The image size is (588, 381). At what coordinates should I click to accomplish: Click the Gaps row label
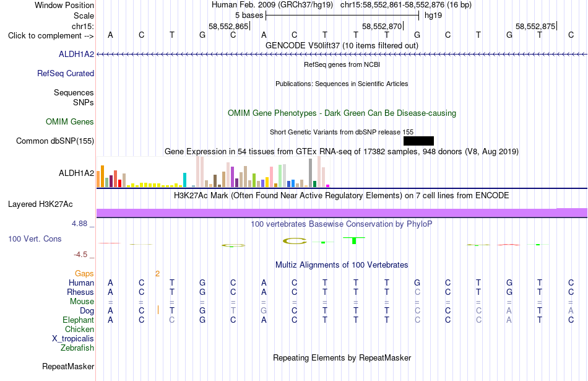[x=84, y=273]
